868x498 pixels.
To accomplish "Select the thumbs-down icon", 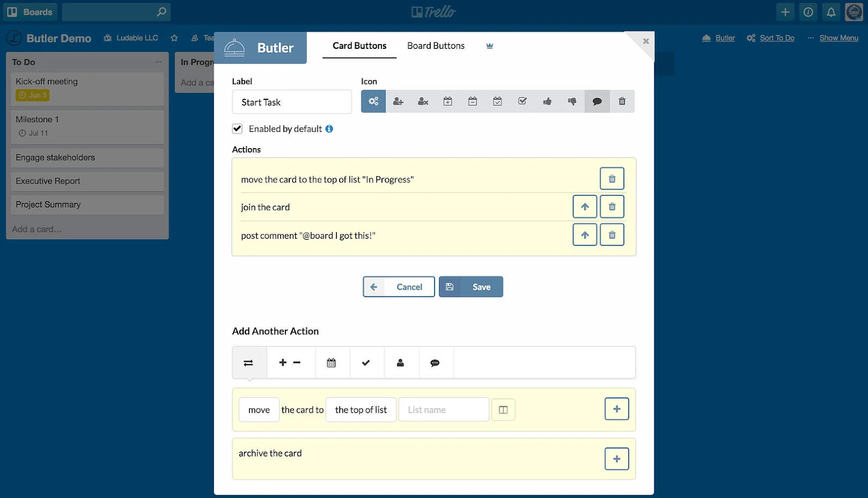I will [x=572, y=101].
